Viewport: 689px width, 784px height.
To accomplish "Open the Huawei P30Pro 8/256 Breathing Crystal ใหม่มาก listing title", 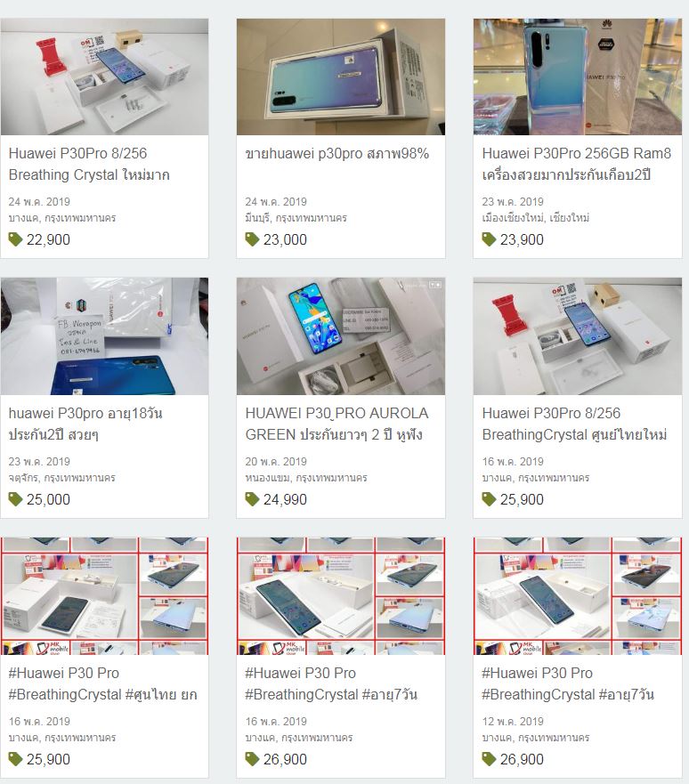I will point(89,164).
